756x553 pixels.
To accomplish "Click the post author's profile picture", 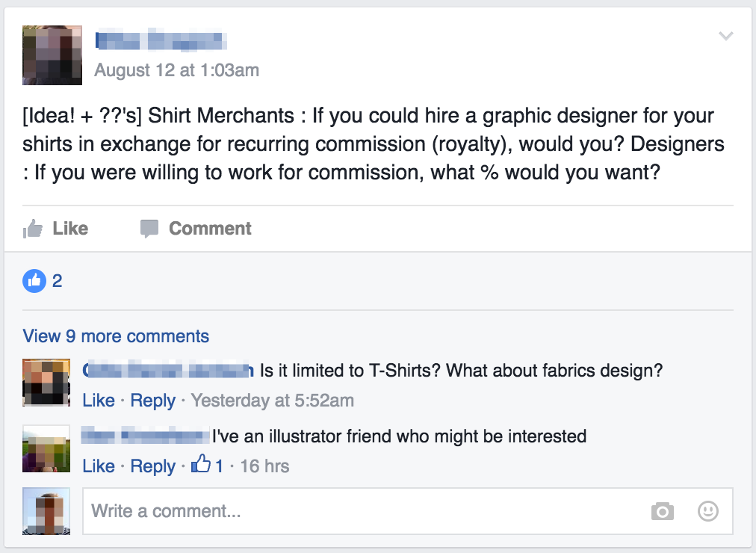I will coord(52,55).
